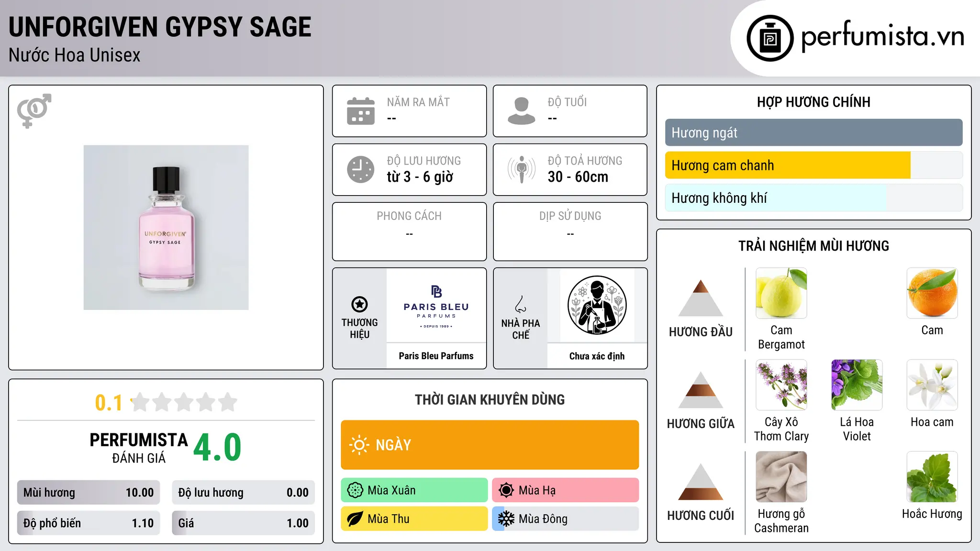The width and height of the screenshot is (980, 551).
Task: Click the Lá Hoa Violet note image
Action: tap(857, 385)
